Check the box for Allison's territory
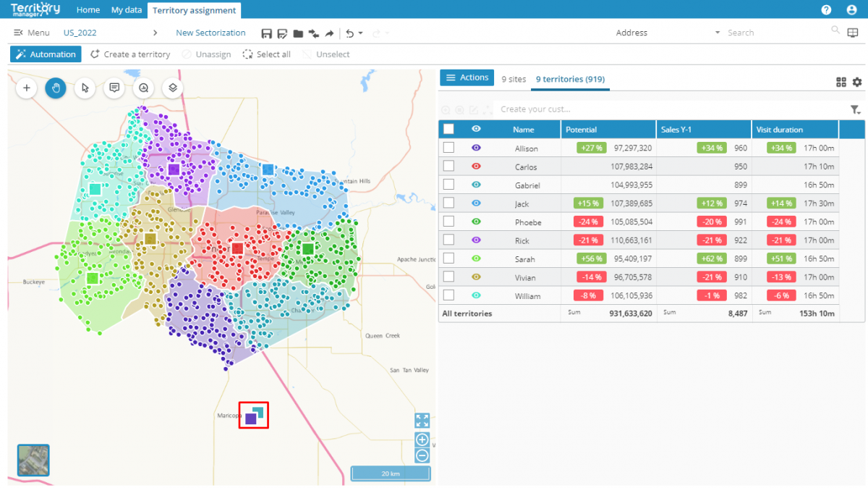Screen dimensions: 868x488 448,148
